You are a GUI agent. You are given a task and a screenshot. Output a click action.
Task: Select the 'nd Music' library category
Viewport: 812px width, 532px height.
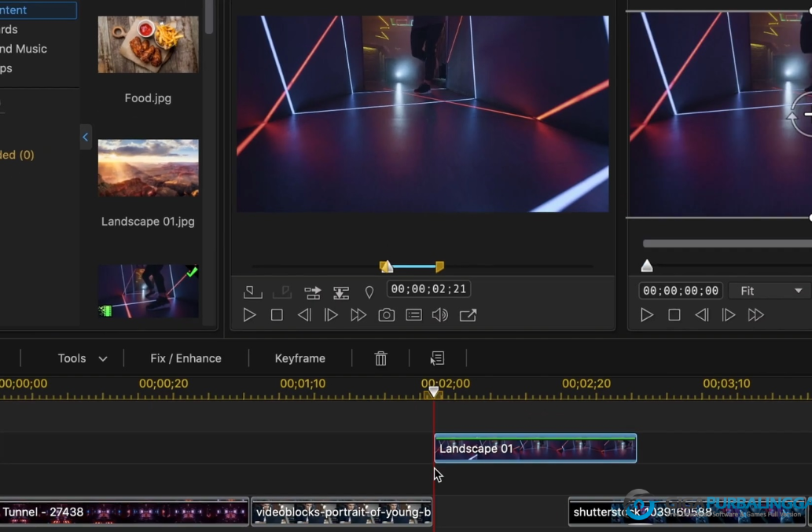(24, 49)
